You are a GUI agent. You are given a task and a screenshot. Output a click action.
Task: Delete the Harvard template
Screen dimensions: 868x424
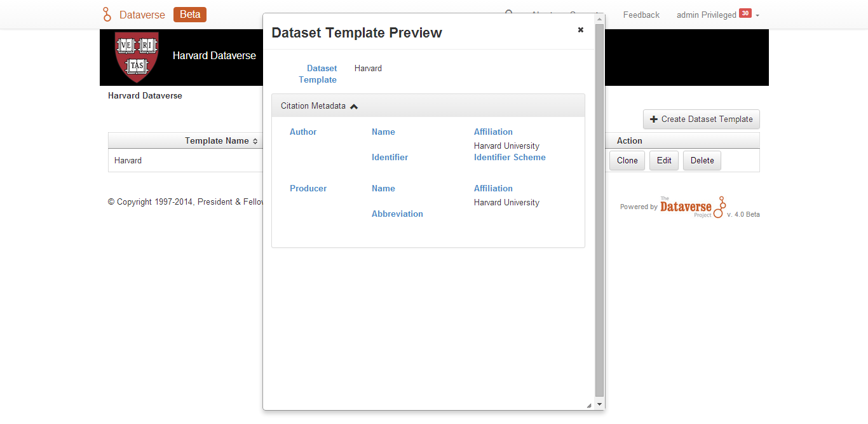tap(702, 160)
